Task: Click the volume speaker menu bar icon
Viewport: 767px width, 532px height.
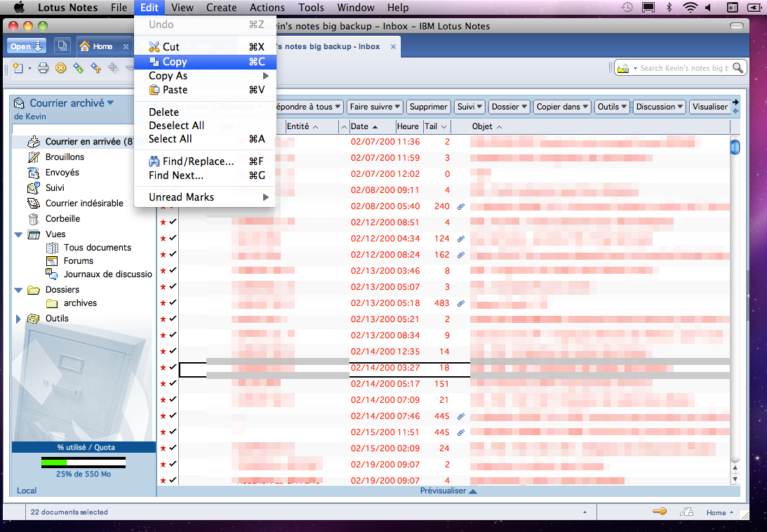Action: (x=709, y=7)
